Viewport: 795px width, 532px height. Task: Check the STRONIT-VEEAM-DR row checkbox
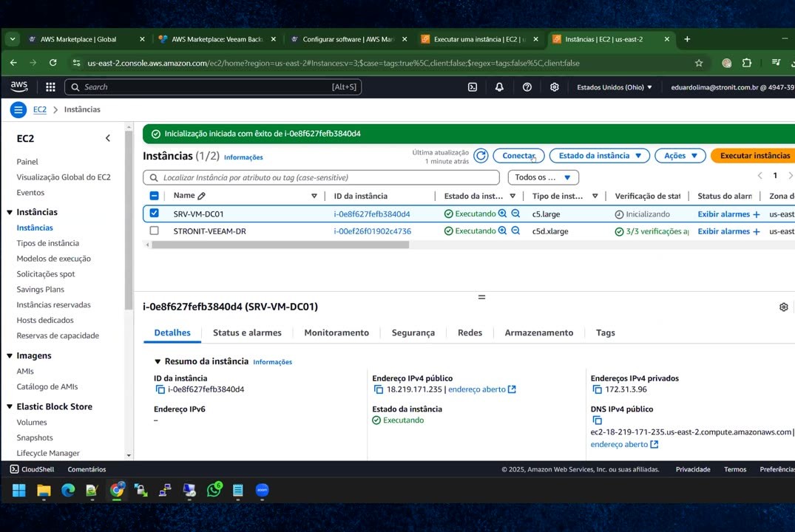[x=154, y=231]
